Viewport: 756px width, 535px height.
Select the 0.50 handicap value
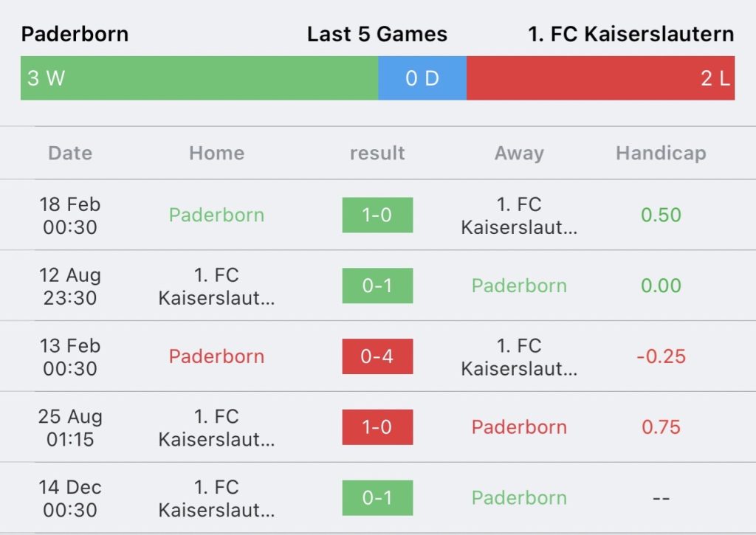click(661, 215)
